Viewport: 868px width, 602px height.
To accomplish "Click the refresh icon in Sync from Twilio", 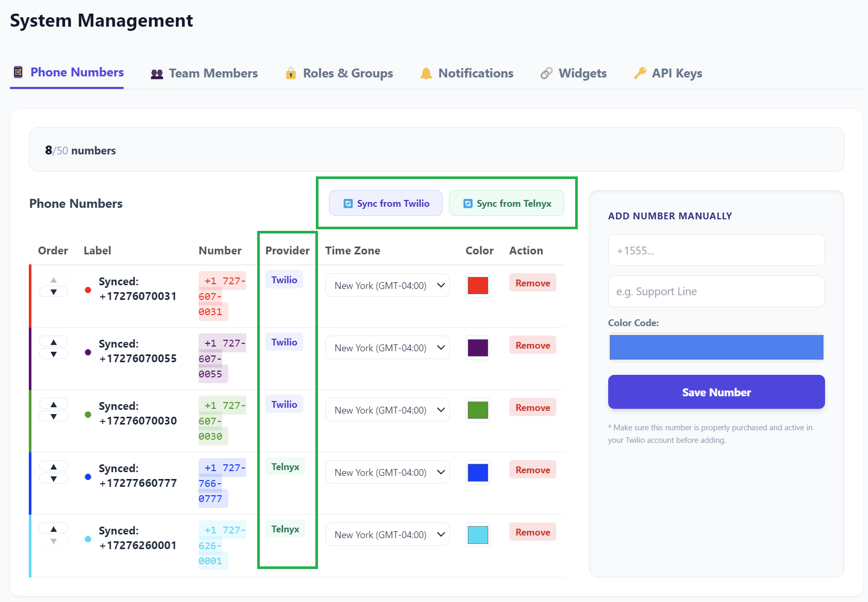I will click(x=348, y=204).
